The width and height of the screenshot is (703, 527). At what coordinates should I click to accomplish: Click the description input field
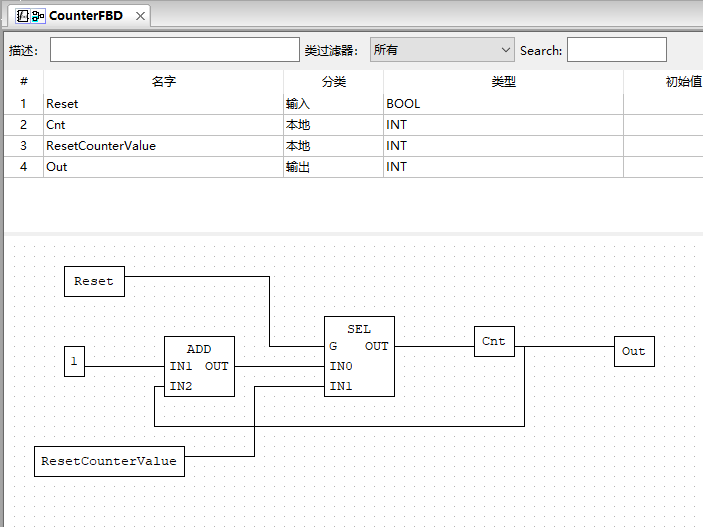[175, 50]
